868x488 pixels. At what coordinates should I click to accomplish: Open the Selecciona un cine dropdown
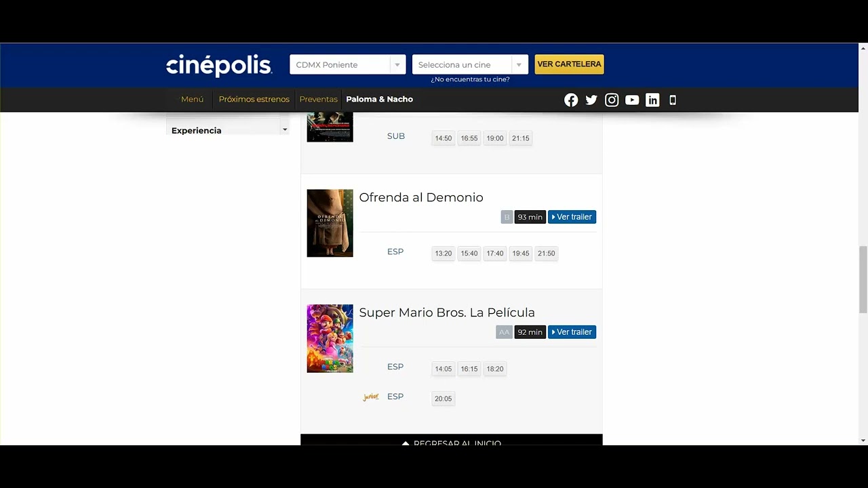tap(470, 64)
